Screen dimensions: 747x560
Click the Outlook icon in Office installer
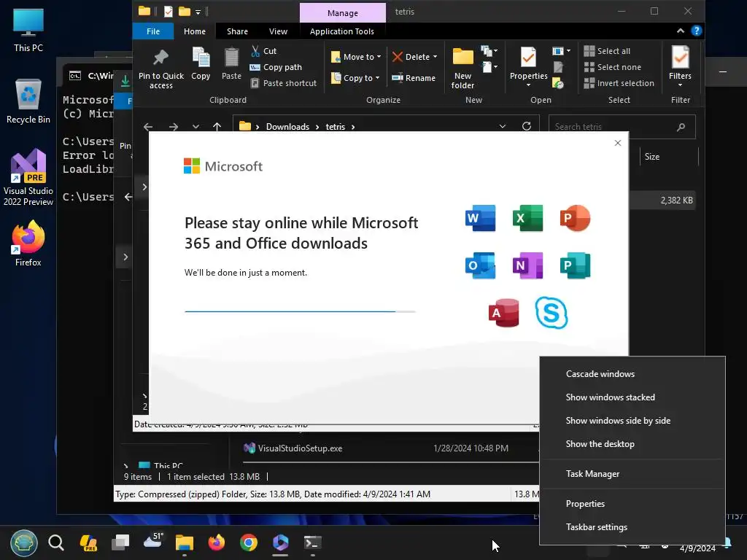[480, 265]
